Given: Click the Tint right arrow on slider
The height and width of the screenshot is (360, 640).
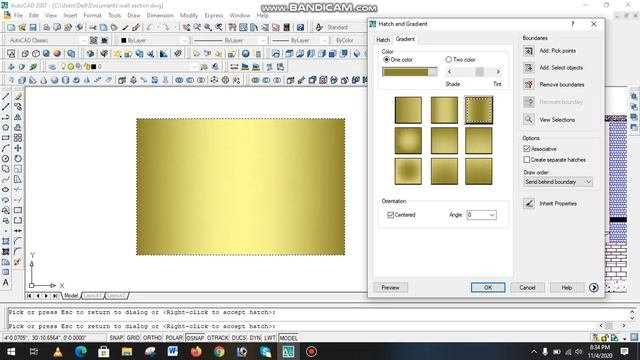Looking at the screenshot, I should tap(498, 72).
